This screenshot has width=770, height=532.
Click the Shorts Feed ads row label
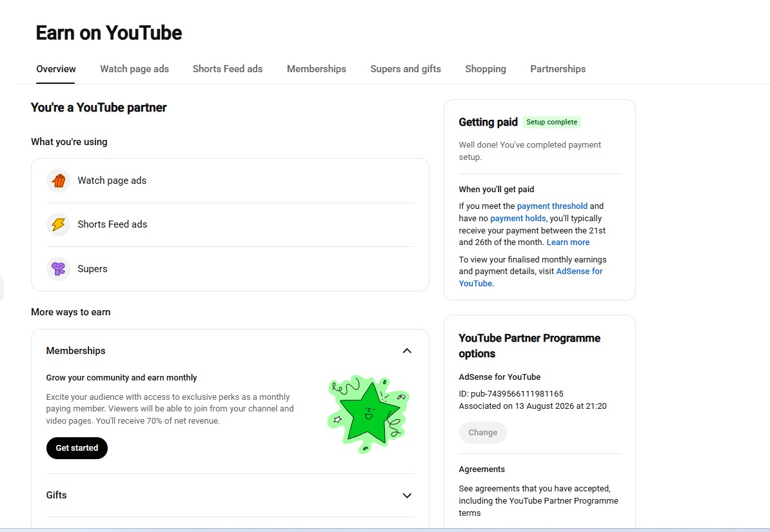(112, 224)
